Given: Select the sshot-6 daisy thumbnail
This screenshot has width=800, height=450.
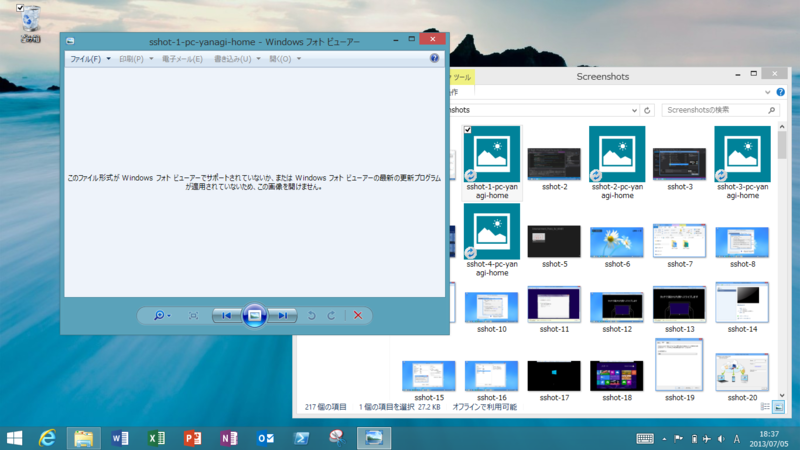Looking at the screenshot, I should pyautogui.click(x=617, y=242).
